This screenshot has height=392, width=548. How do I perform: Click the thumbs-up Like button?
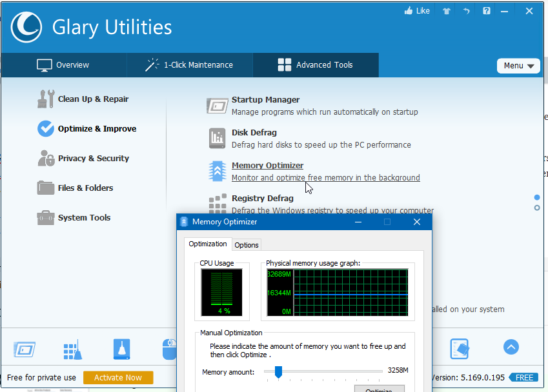417,11
